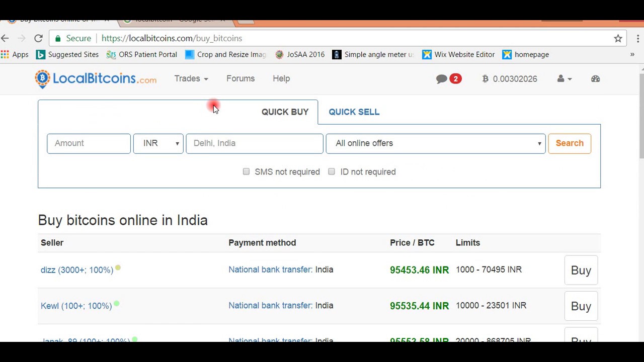The width and height of the screenshot is (644, 362).
Task: Open Simple angle meter bookmark
Action: tap(373, 54)
